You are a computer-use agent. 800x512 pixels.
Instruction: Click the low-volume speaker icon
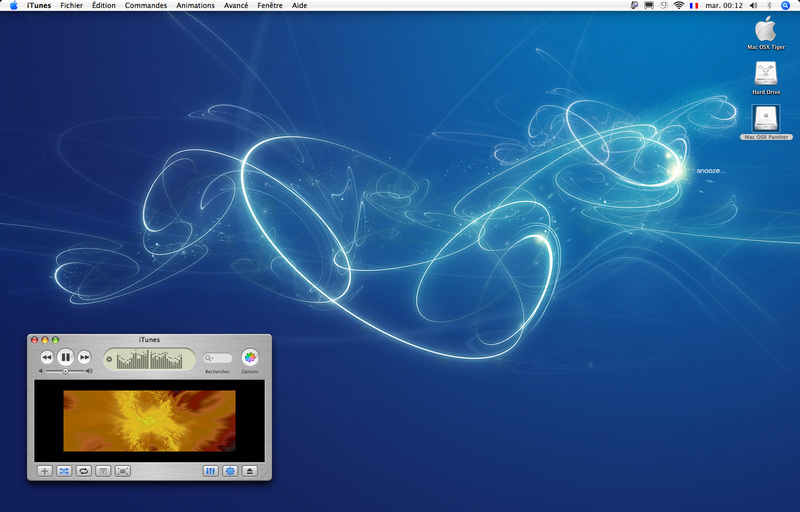(41, 371)
